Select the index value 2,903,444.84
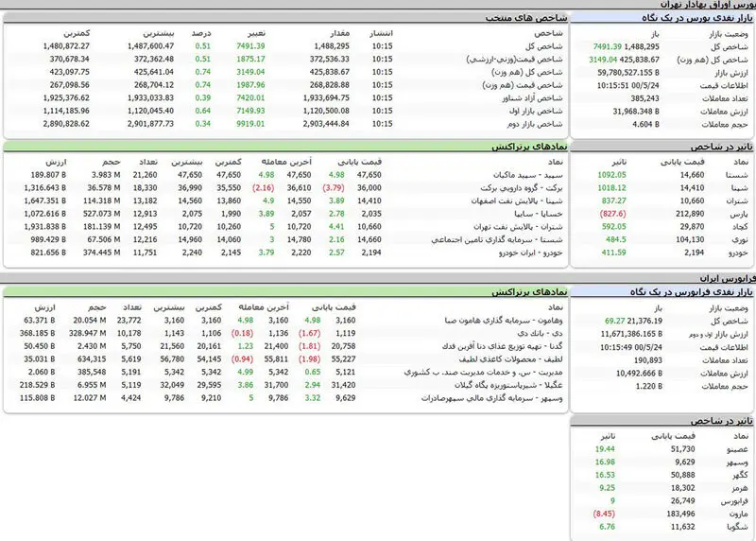 (x=326, y=124)
